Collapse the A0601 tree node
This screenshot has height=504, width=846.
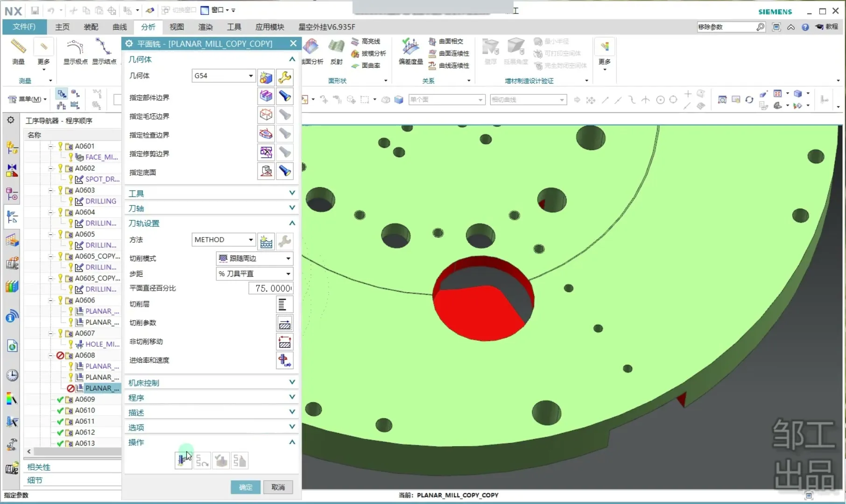click(x=51, y=147)
